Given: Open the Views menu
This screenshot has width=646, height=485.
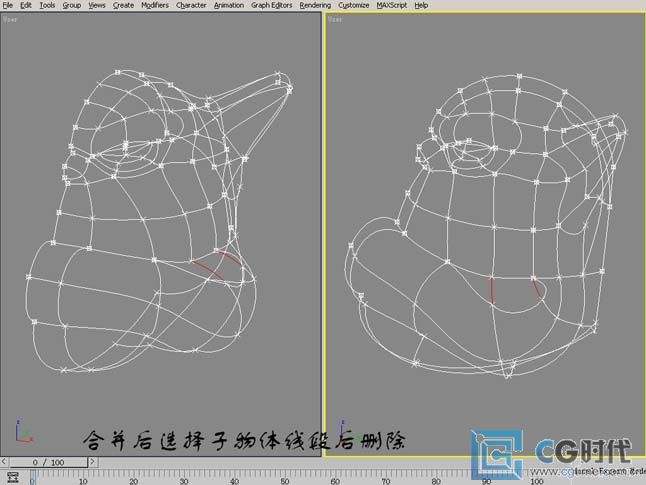Looking at the screenshot, I should pyautogui.click(x=97, y=5).
